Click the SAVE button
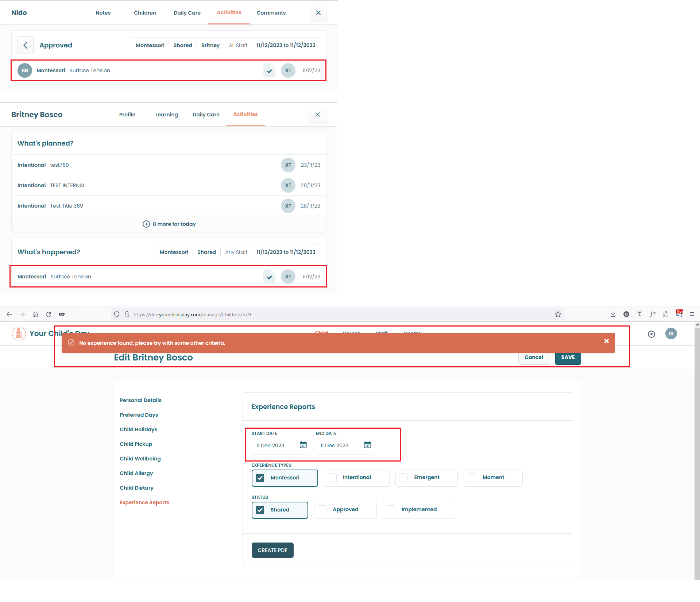Screen dimensions: 700x602 coord(568,357)
